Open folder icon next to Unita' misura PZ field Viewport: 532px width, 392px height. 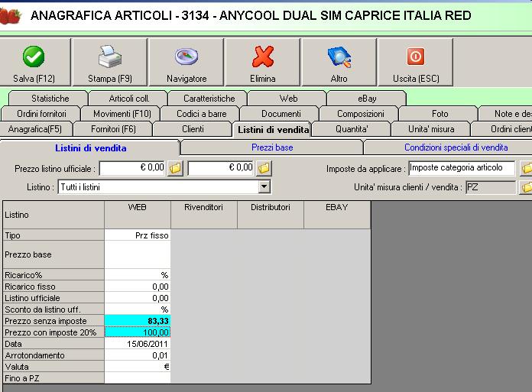click(x=526, y=187)
